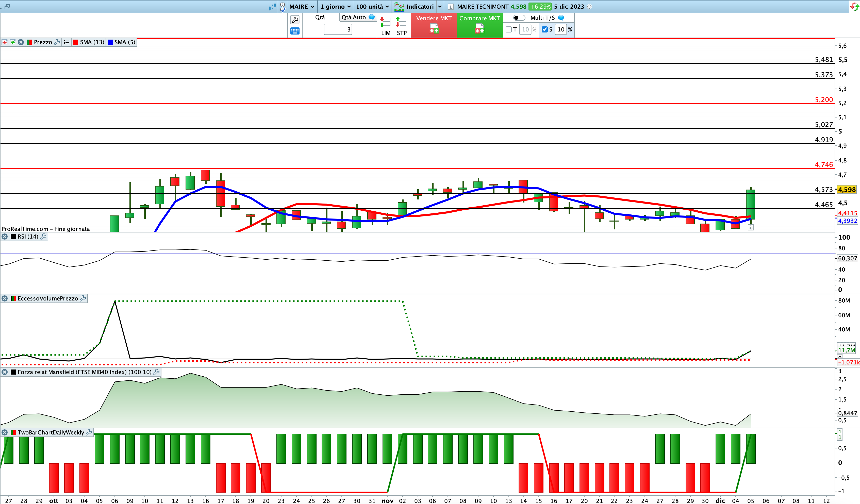This screenshot has width=860, height=504.
Task: Click the green-red Prezzo color swatch
Action: point(29,42)
